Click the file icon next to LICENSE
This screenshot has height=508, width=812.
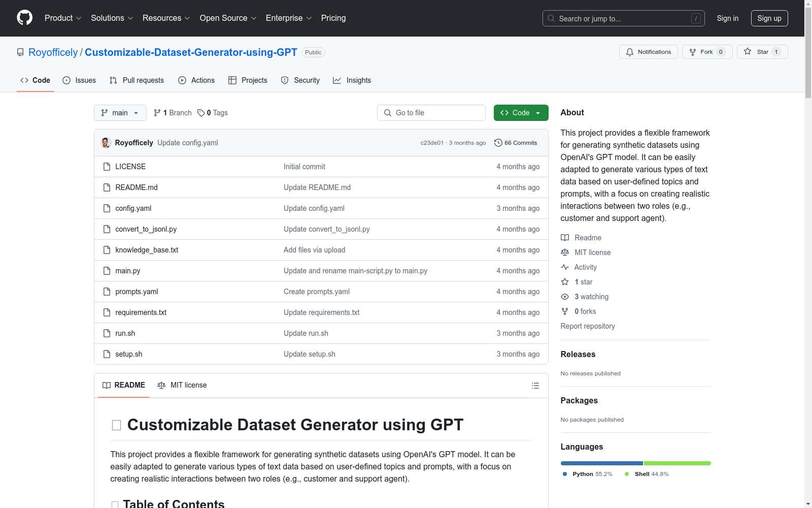pos(107,167)
